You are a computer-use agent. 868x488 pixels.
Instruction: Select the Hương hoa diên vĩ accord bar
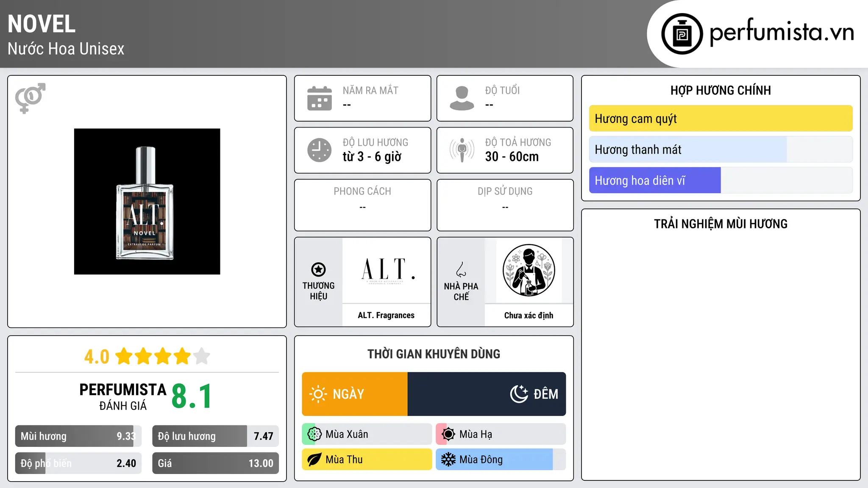pos(721,180)
